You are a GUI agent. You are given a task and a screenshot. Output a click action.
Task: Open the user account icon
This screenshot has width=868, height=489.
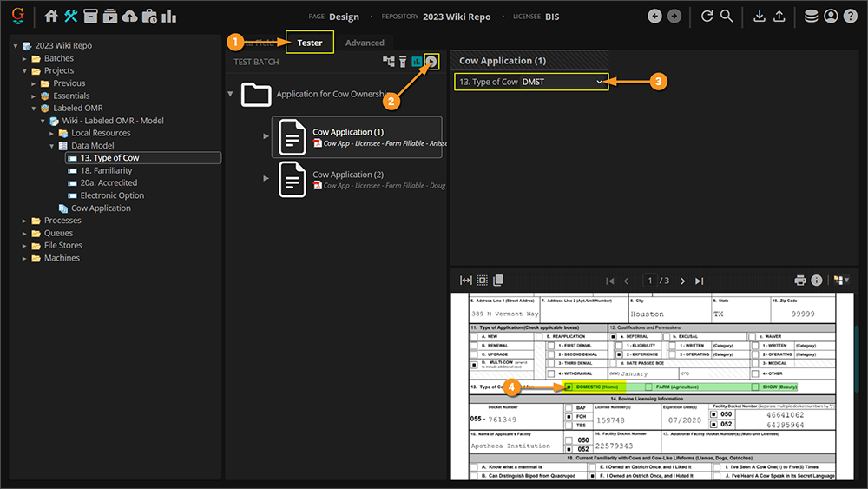click(x=831, y=16)
